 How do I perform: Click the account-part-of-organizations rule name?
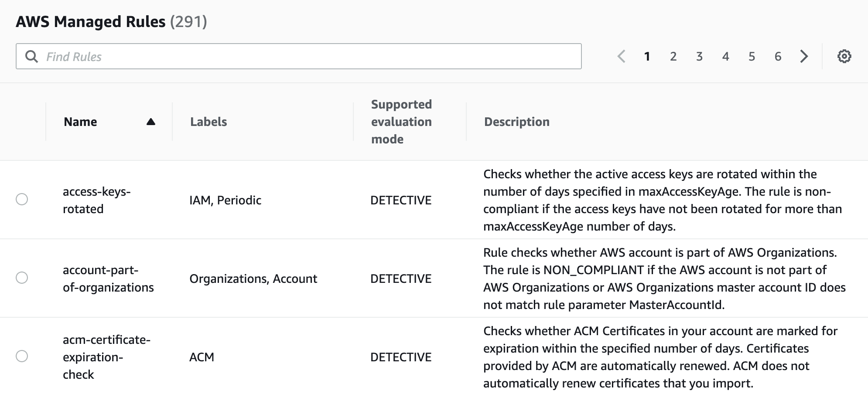tap(108, 279)
